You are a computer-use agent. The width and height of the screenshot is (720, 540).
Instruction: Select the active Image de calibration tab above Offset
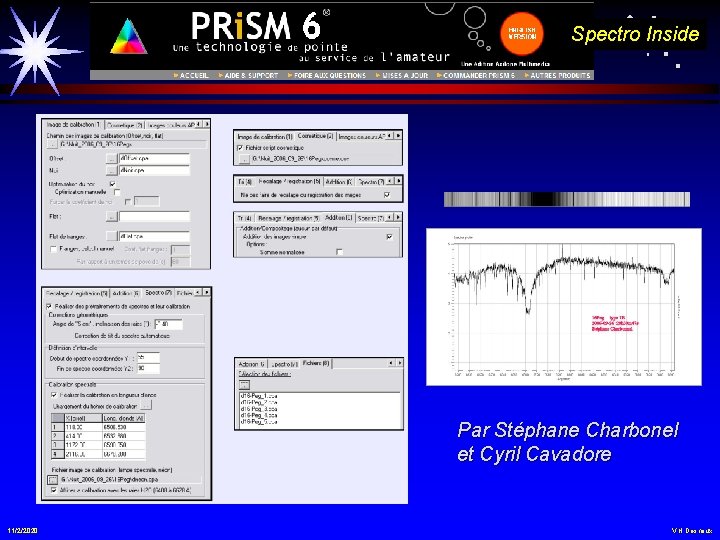point(73,124)
